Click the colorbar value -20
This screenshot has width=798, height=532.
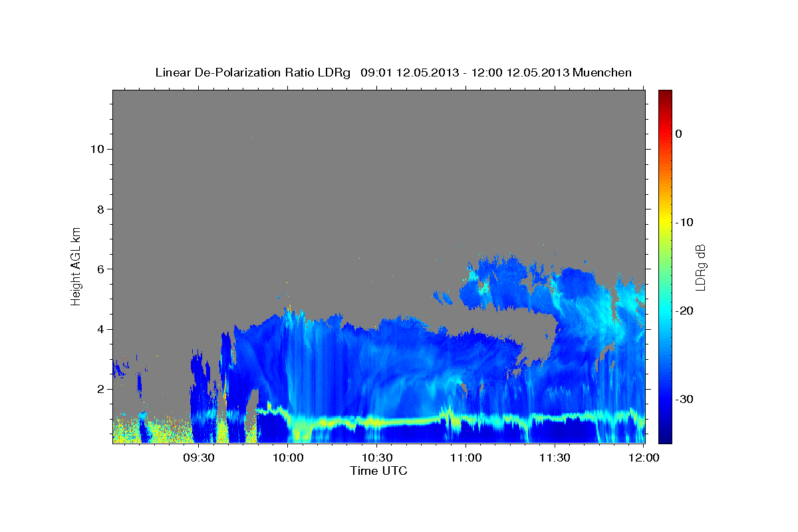click(685, 311)
